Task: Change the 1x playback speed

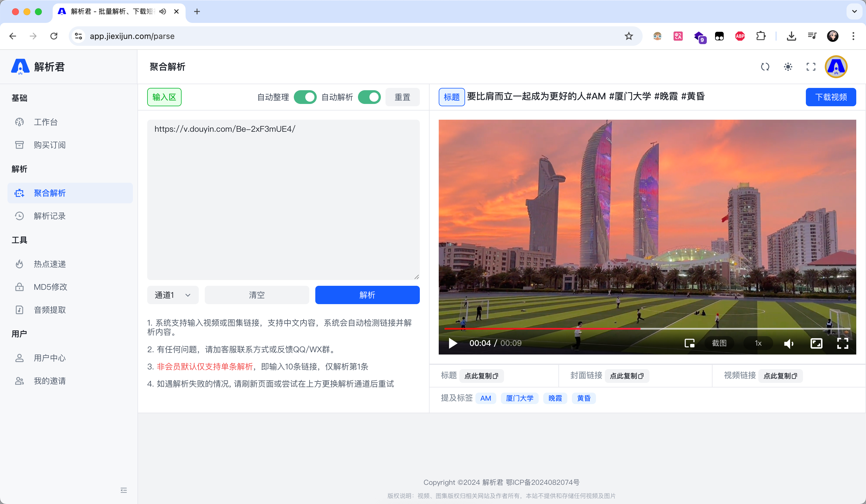Action: point(758,343)
